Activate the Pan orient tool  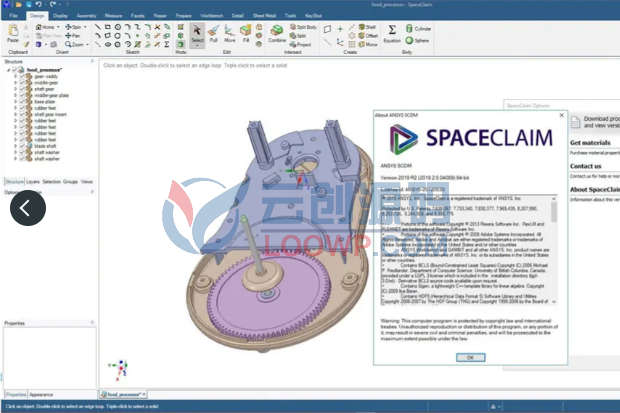pos(72,36)
